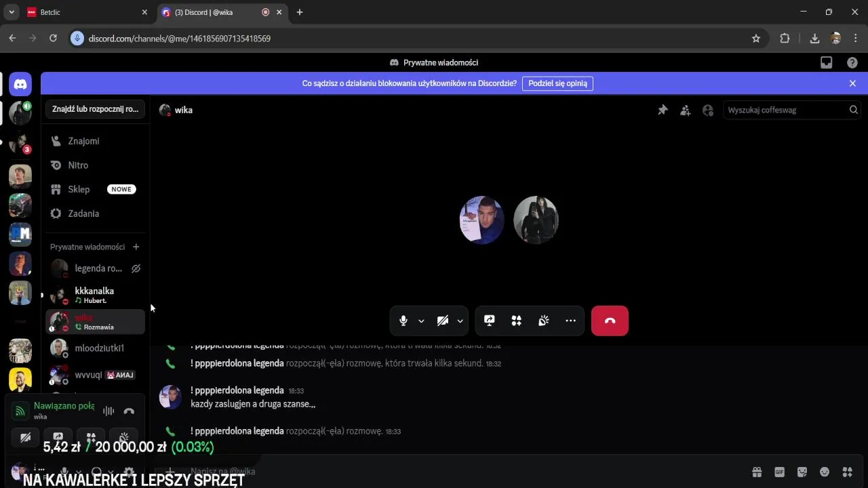Open sticker picker in message bar

[x=802, y=472]
